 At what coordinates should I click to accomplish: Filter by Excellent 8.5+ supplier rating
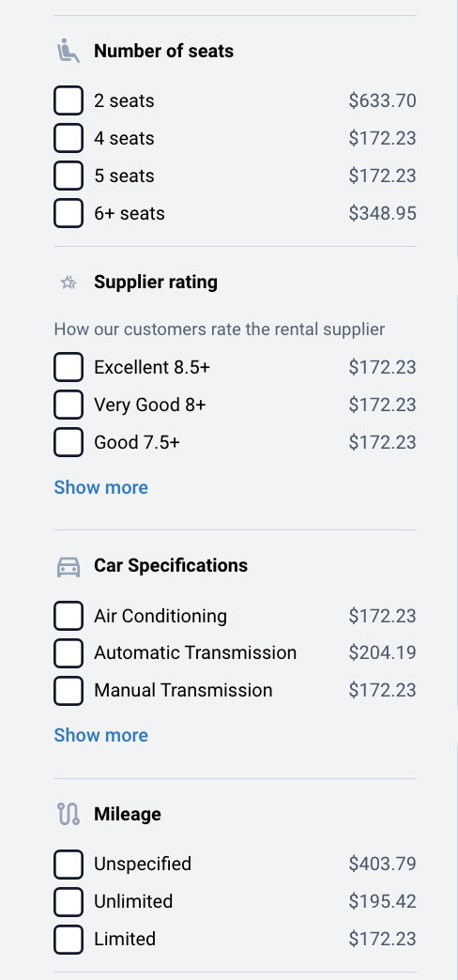click(69, 367)
